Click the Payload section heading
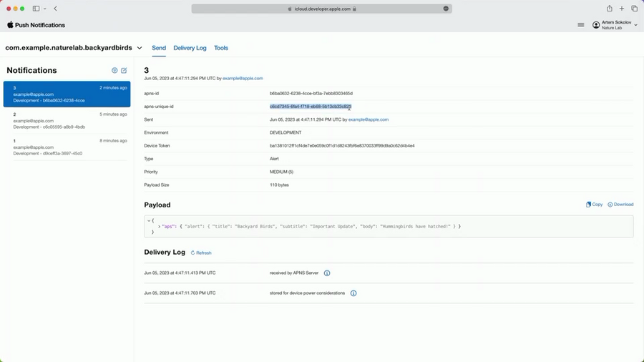The height and width of the screenshot is (362, 644). pos(157,205)
